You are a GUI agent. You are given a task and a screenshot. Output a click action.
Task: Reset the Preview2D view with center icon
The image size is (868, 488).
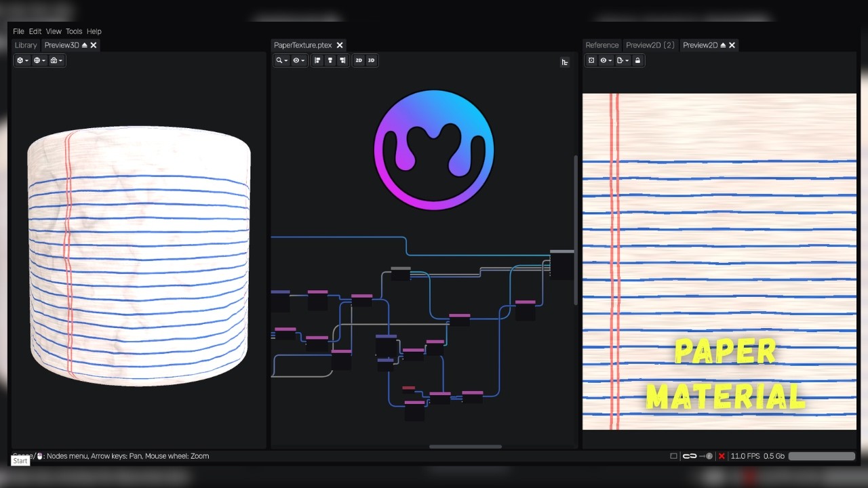click(591, 60)
